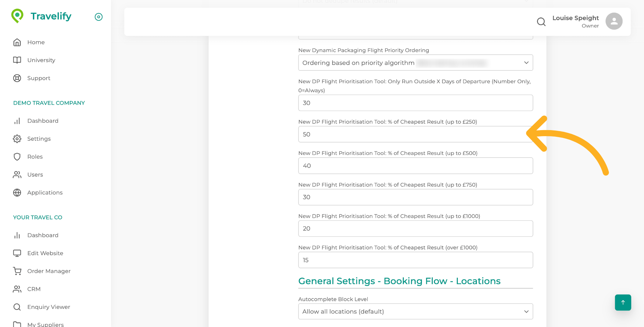The width and height of the screenshot is (644, 327).
Task: Select the Enquiry Viewer magnifier icon
Action: point(17,307)
